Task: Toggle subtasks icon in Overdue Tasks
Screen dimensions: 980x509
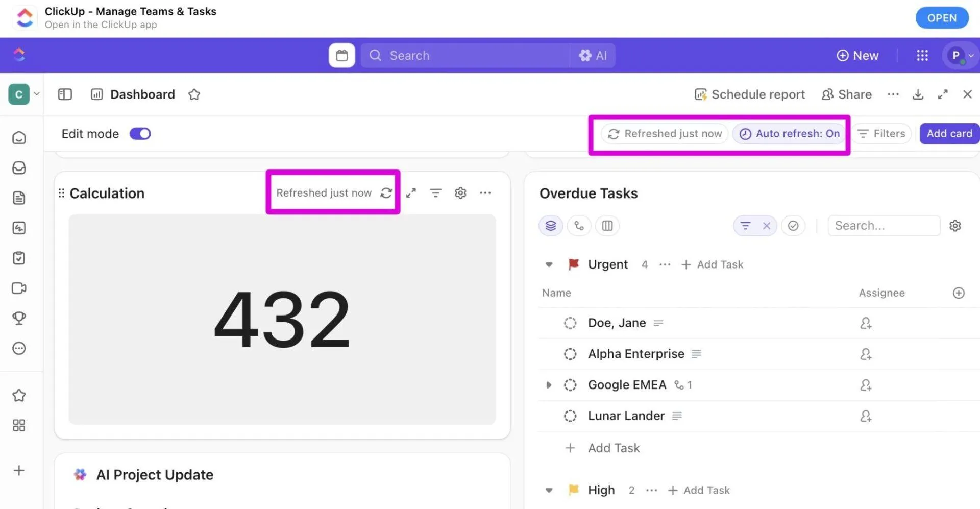Action: (579, 226)
